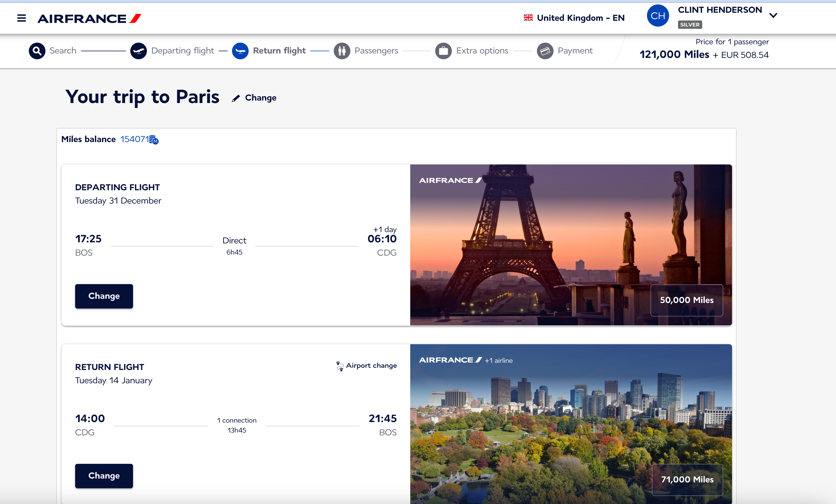Open the hamburger menu icon
836x504 pixels.
[21, 18]
